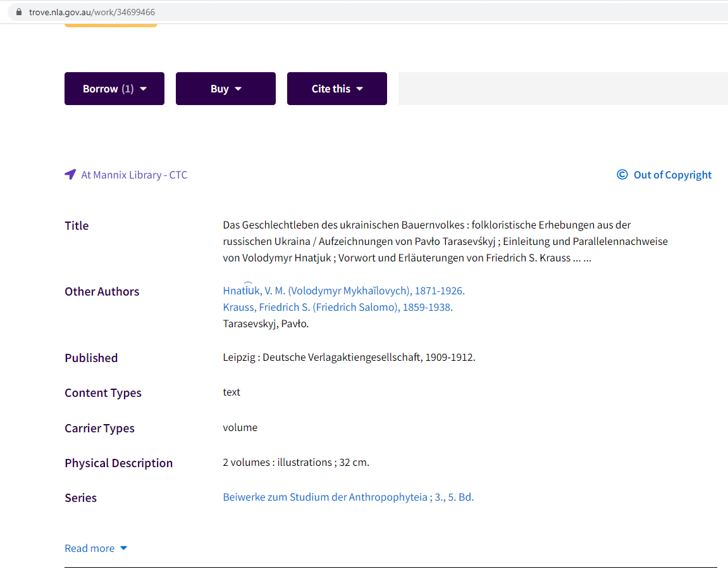Click the location arrow icon beside Mannix Library

pos(70,175)
